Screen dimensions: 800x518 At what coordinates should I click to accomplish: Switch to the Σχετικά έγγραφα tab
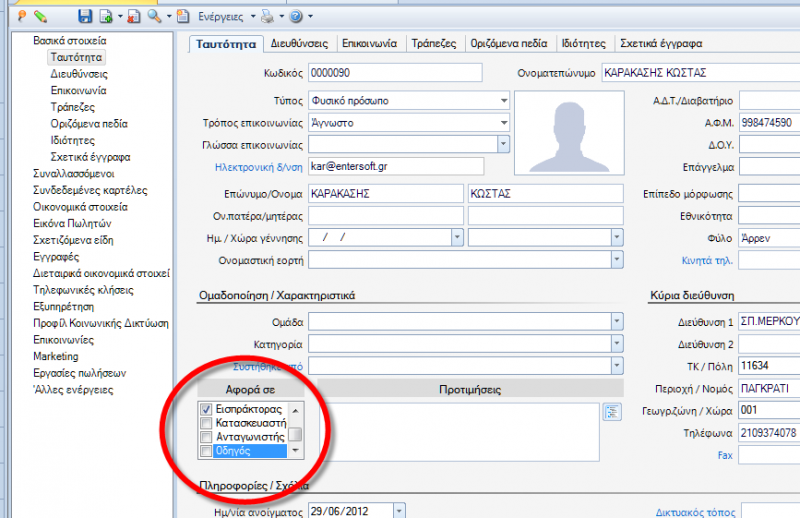pos(661,44)
